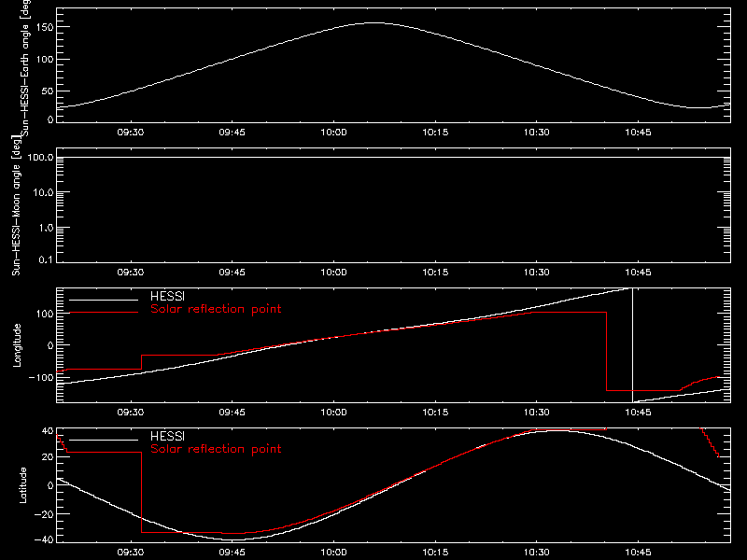Click 10:30 under the Moon angle plot
Viewport: 747px width, 560px height.
(x=536, y=273)
